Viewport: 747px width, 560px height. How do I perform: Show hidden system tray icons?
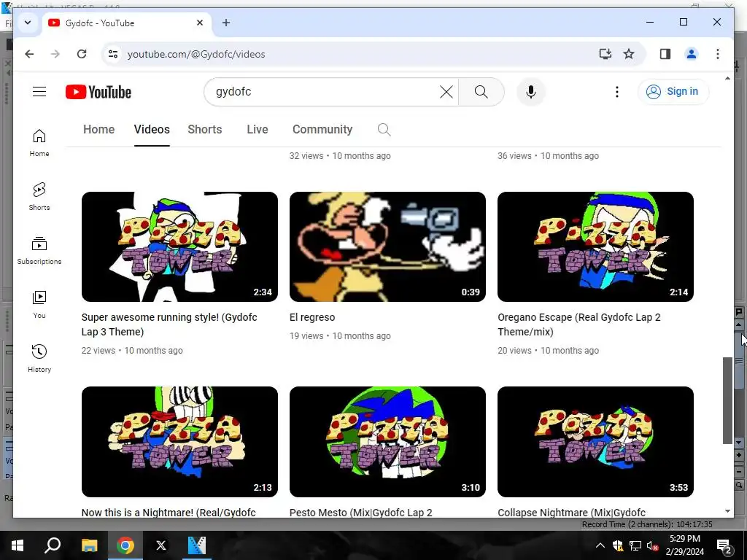click(600, 545)
